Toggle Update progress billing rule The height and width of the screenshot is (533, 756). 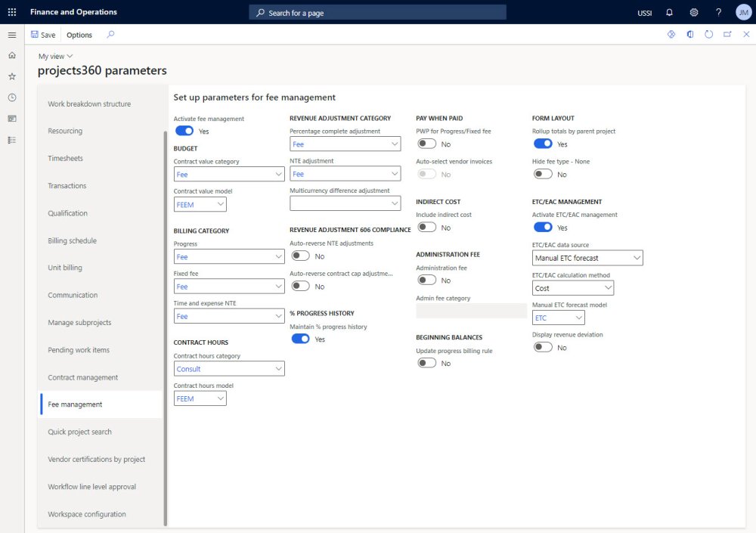[x=426, y=363]
